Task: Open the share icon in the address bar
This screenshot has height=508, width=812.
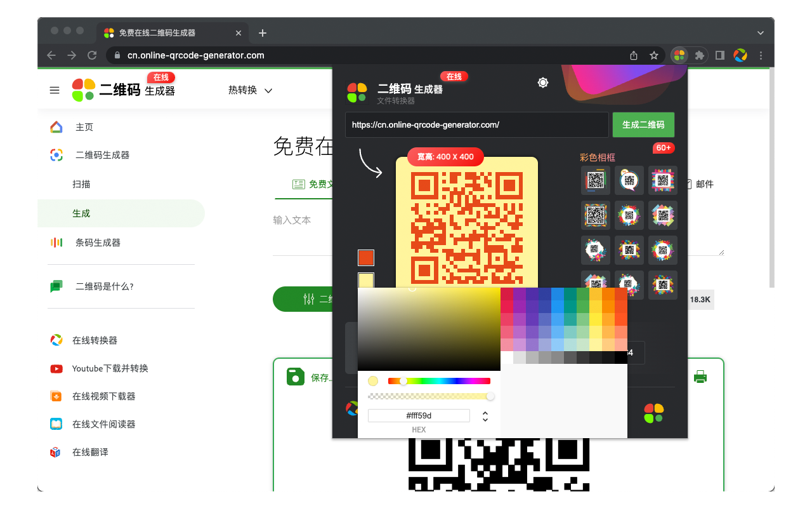Action: [632, 55]
